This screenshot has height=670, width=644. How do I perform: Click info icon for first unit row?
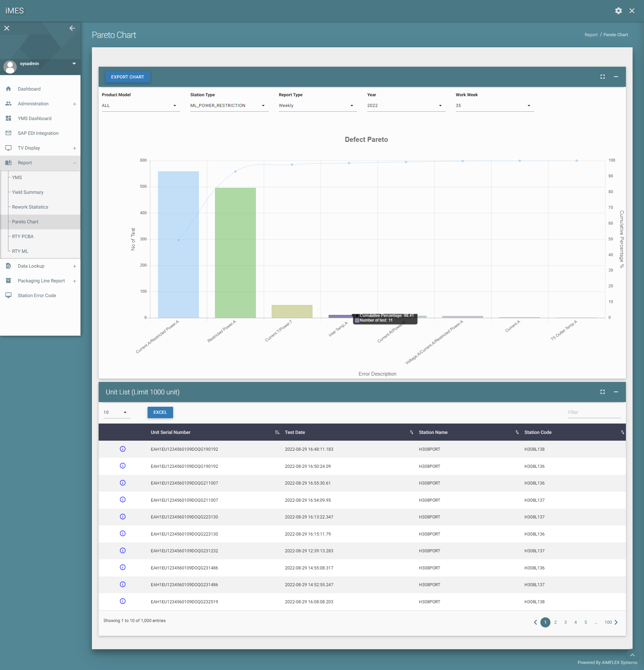(x=123, y=449)
